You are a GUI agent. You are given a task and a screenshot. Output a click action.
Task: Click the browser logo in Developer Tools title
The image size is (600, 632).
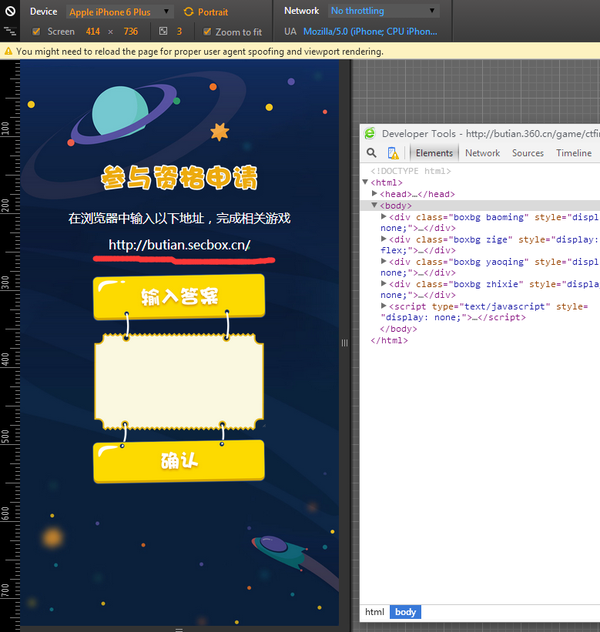(x=370, y=133)
